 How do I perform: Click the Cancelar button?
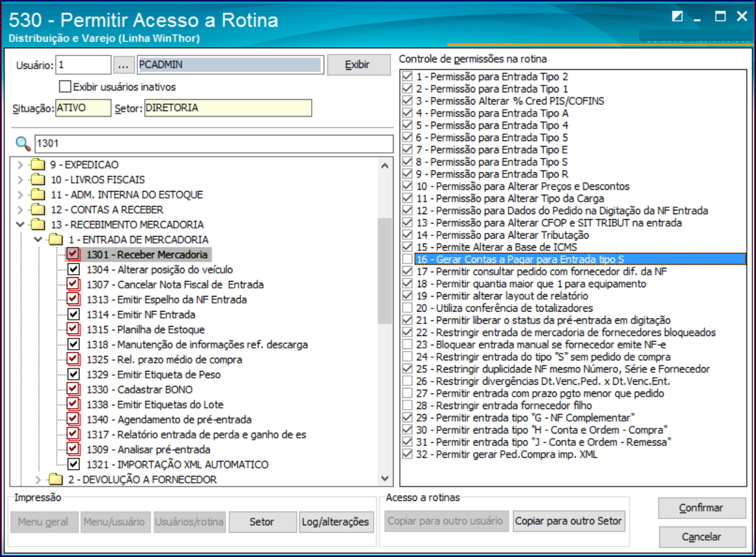702,537
